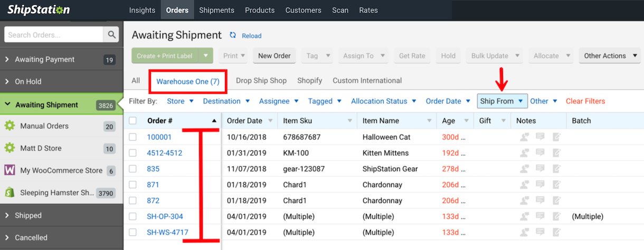Viewport: 644px width, 250px height.
Task: Click the Clear Filters link
Action: [x=585, y=101]
